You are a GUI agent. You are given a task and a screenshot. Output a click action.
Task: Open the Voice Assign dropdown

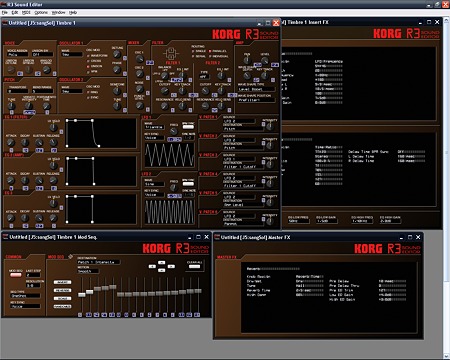click(17, 54)
